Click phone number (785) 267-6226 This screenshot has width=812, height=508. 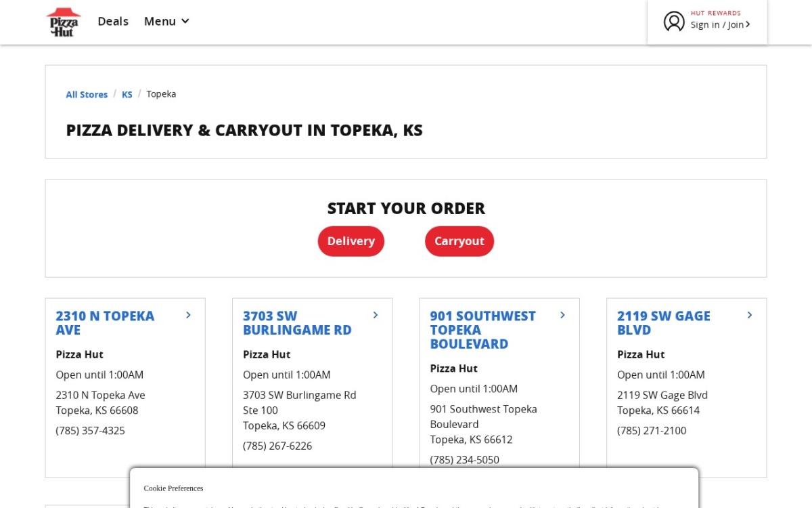[277, 446]
